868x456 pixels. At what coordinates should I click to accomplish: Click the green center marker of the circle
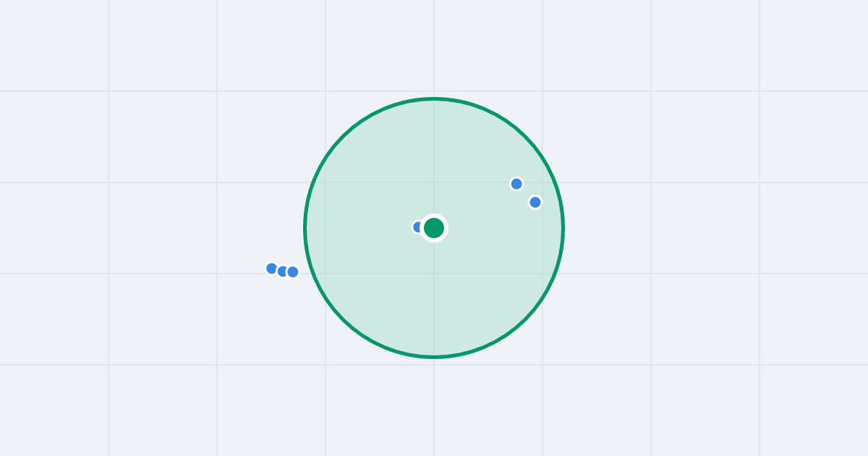[434, 228]
